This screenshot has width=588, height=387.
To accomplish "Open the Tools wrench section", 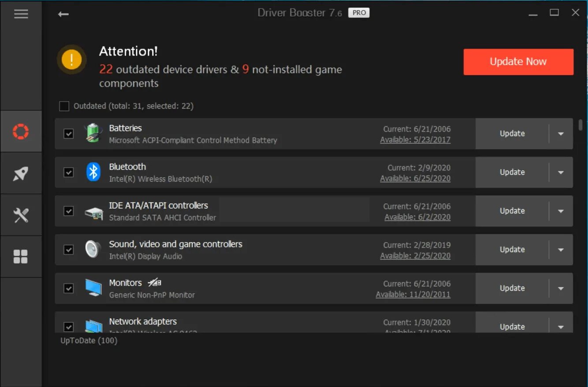I will click(x=21, y=215).
